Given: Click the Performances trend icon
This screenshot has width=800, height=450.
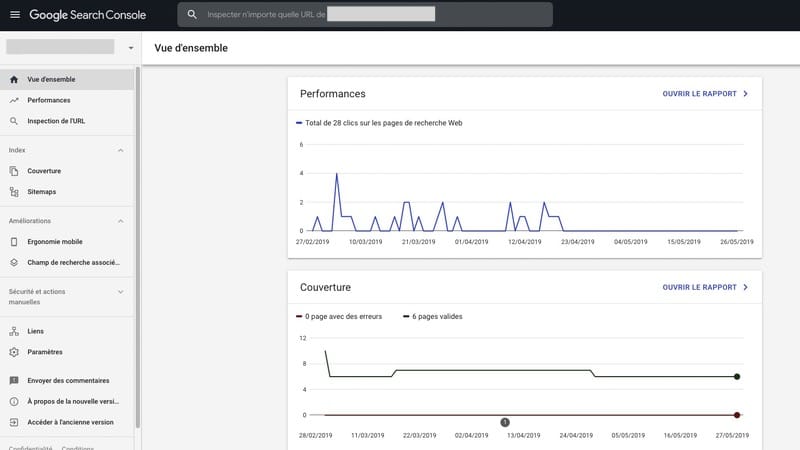Looking at the screenshot, I should click(14, 100).
